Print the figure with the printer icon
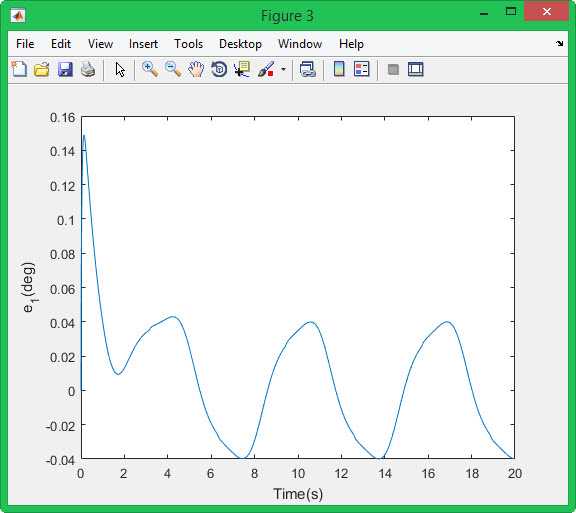The height and width of the screenshot is (513, 576). [x=88, y=69]
